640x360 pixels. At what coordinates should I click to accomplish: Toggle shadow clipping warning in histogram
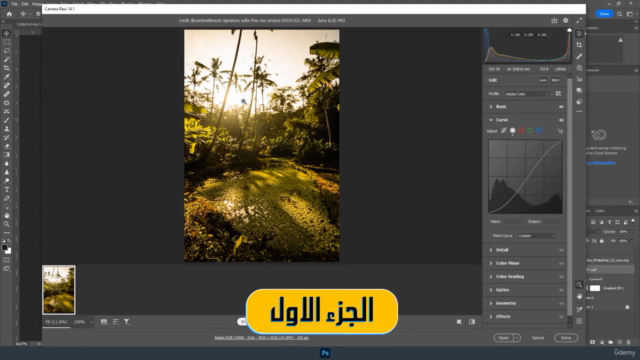pyautogui.click(x=486, y=30)
